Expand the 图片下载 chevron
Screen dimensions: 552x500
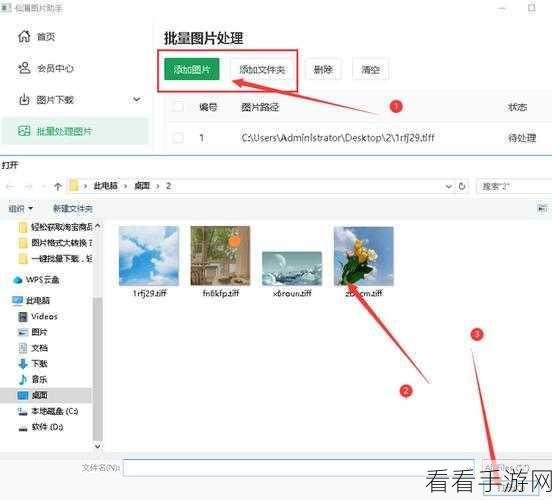point(137,99)
